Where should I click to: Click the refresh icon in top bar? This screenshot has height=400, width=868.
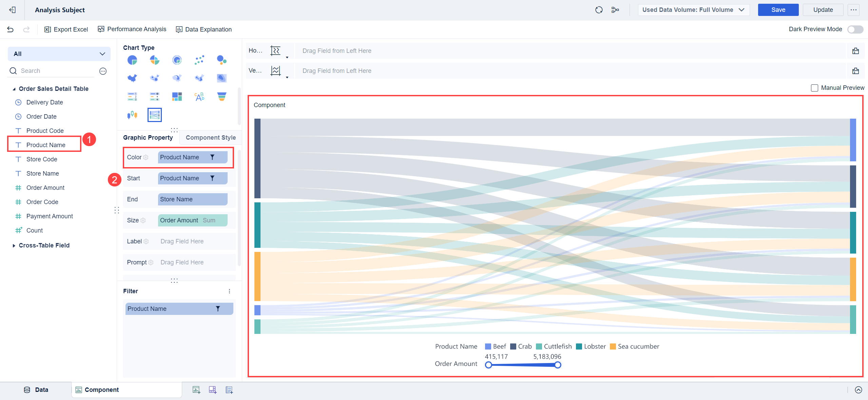click(599, 10)
